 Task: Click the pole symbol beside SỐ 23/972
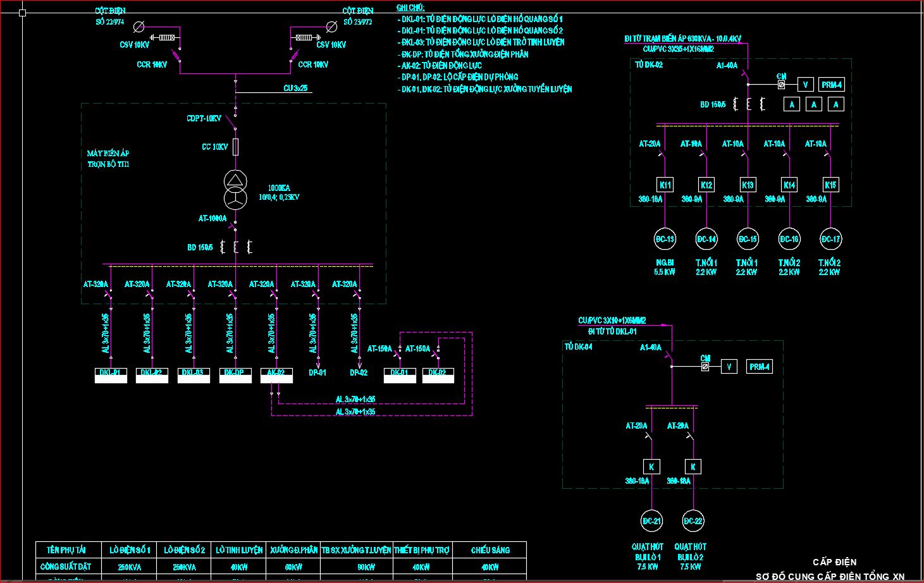click(x=331, y=27)
